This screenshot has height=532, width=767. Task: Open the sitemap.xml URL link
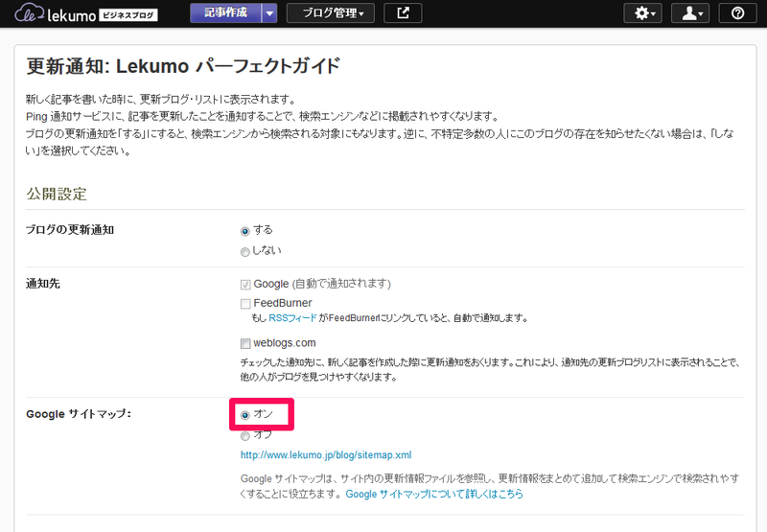[326, 455]
